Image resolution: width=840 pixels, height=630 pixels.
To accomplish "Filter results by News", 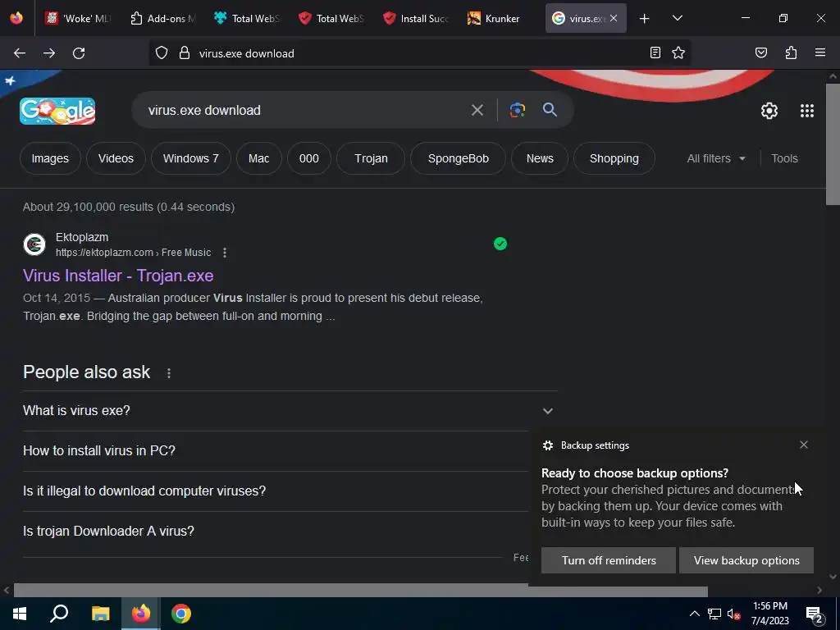I will pos(540,158).
